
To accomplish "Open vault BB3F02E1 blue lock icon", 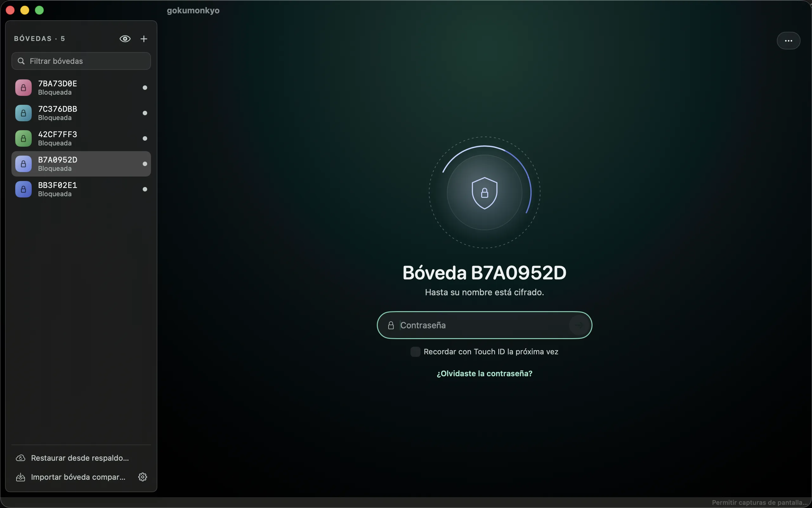I will pos(23,189).
